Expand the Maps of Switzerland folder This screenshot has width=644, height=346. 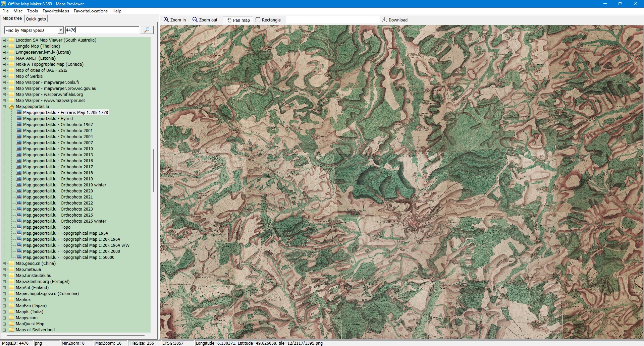click(x=4, y=330)
